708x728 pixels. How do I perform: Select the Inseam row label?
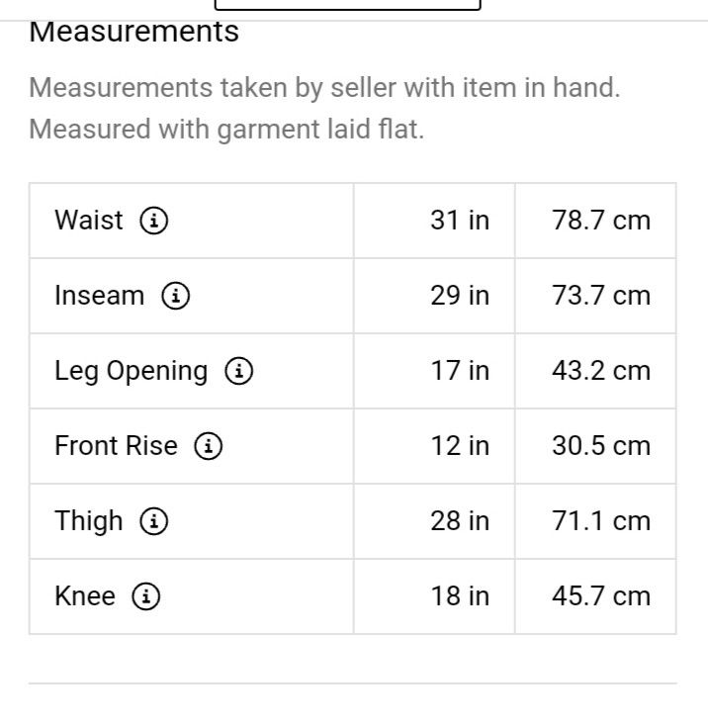point(99,296)
